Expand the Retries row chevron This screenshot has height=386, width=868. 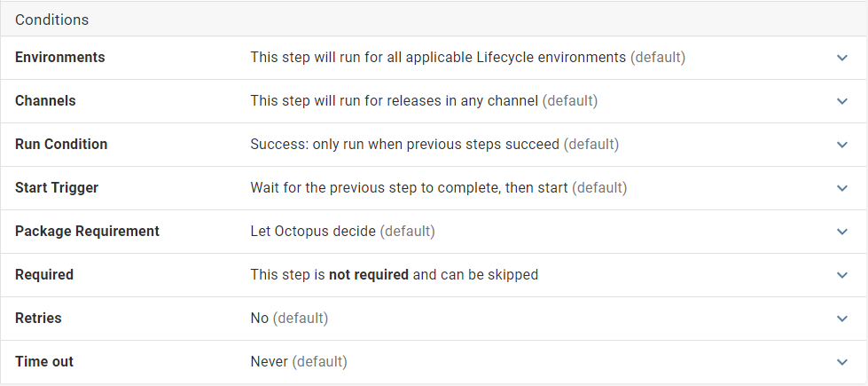[x=842, y=319]
